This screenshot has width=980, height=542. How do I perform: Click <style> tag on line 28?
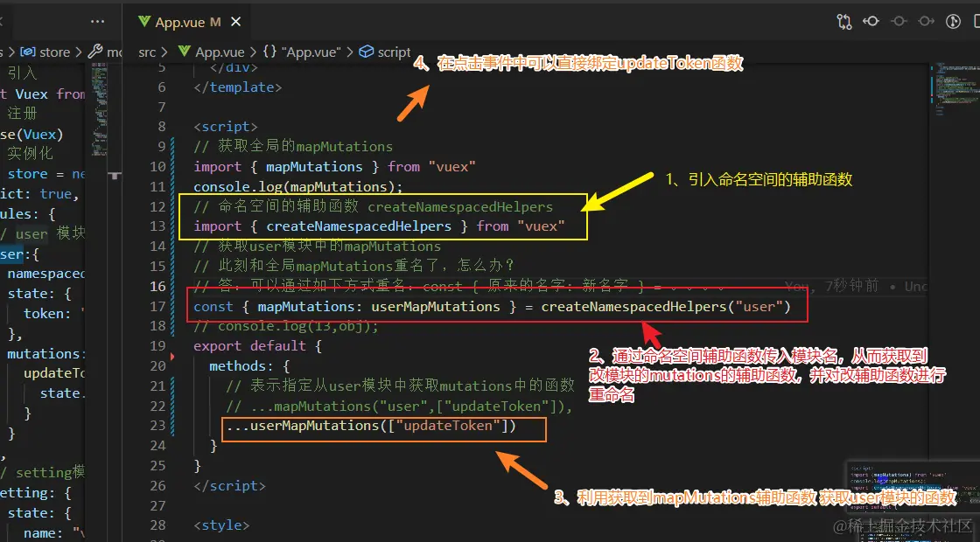point(221,525)
